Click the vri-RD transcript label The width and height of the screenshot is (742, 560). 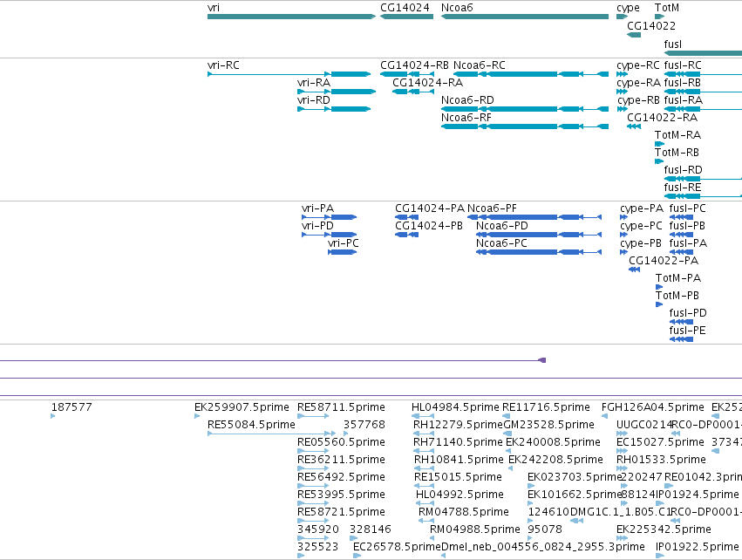point(314,100)
